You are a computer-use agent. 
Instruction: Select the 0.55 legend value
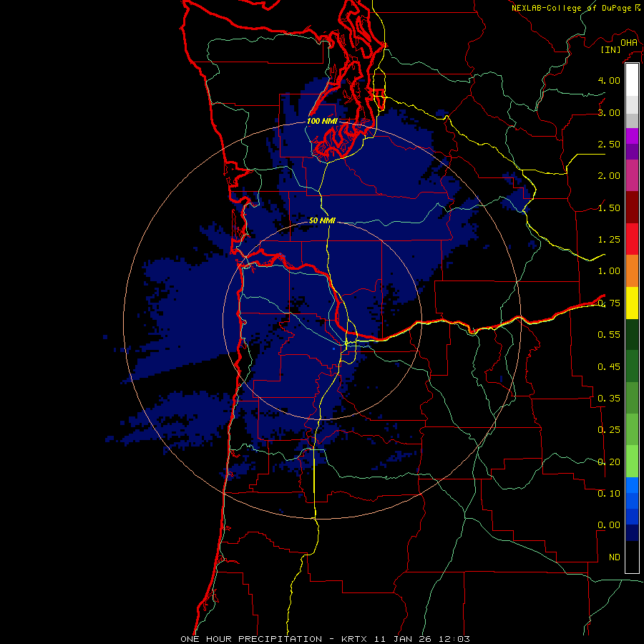point(609,335)
